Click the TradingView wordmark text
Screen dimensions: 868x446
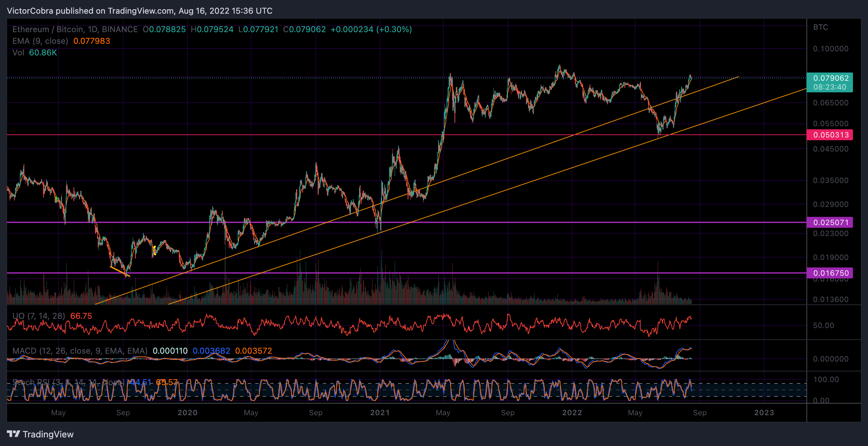[x=48, y=434]
